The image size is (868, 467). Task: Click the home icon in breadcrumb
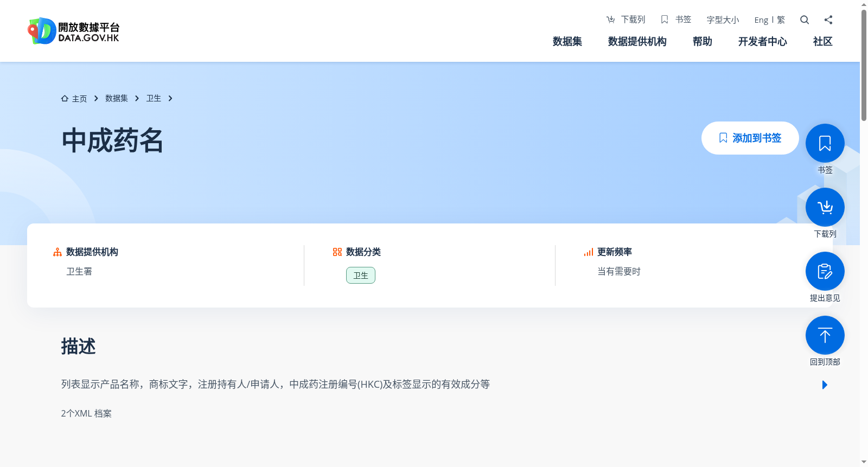[65, 98]
